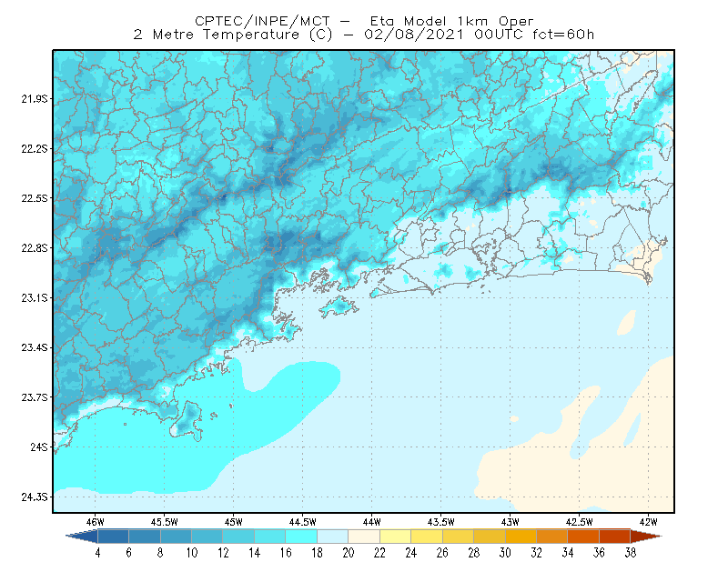Click the 28–30 degree colorbar segment
The image size is (728, 562).
(490, 537)
